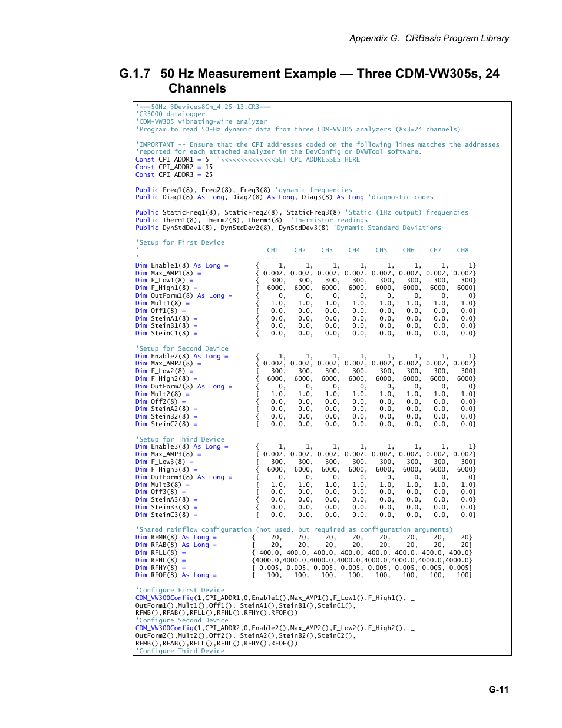Click the comment line '===50Hz-3Devices8Ch_4-25-13.CR3==='
This screenshot has width=562, height=728.
click(x=203, y=107)
